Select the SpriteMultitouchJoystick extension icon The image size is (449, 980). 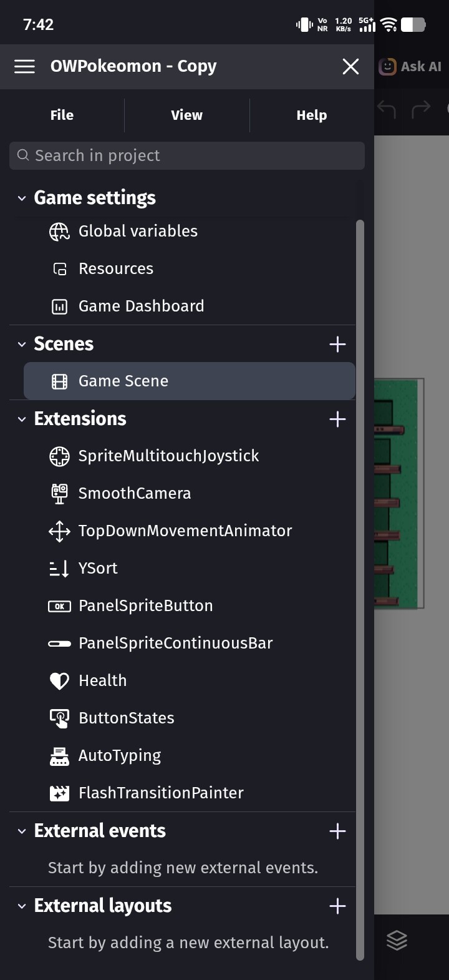click(59, 456)
